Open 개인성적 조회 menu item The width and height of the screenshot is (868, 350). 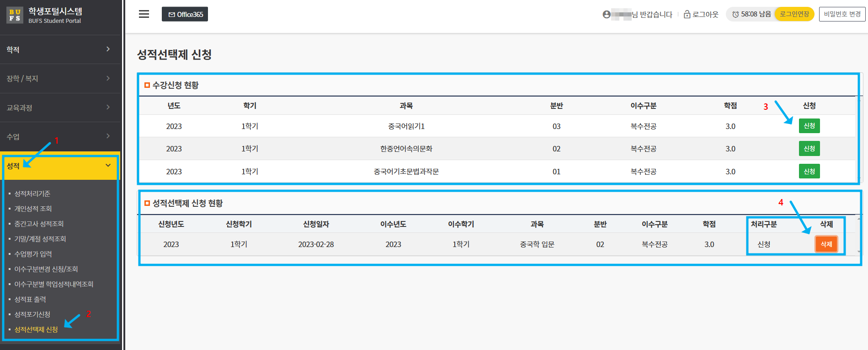(33, 209)
